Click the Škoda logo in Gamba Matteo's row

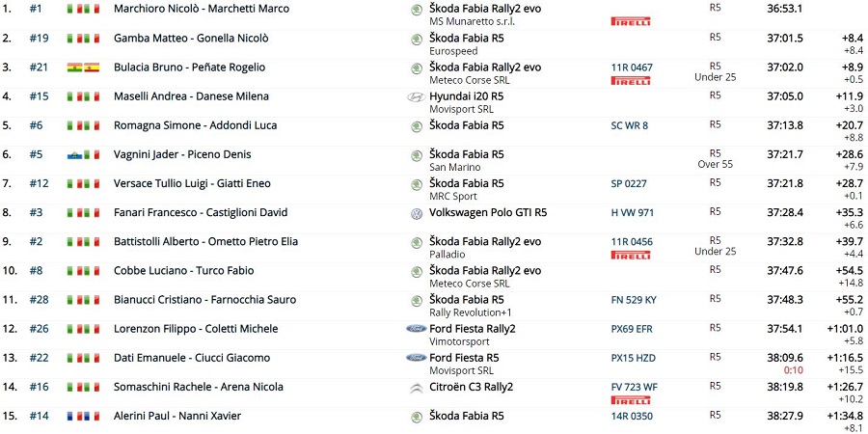pyautogui.click(x=416, y=39)
